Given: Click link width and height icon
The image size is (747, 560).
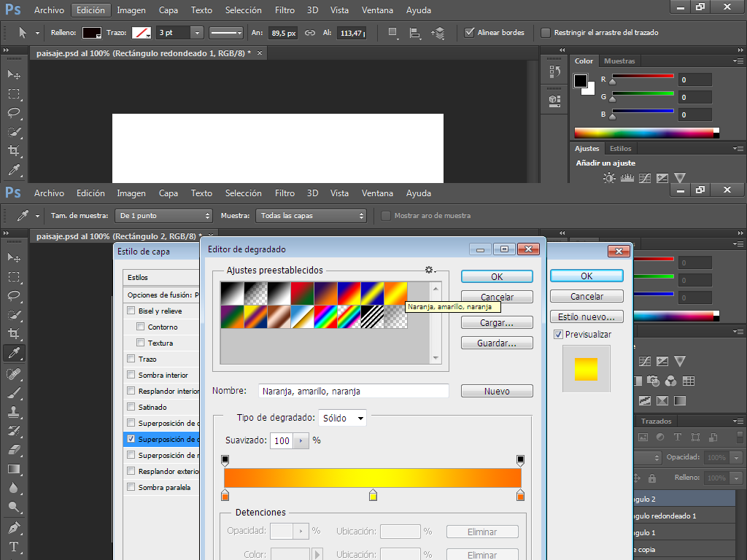Looking at the screenshot, I should [310, 33].
